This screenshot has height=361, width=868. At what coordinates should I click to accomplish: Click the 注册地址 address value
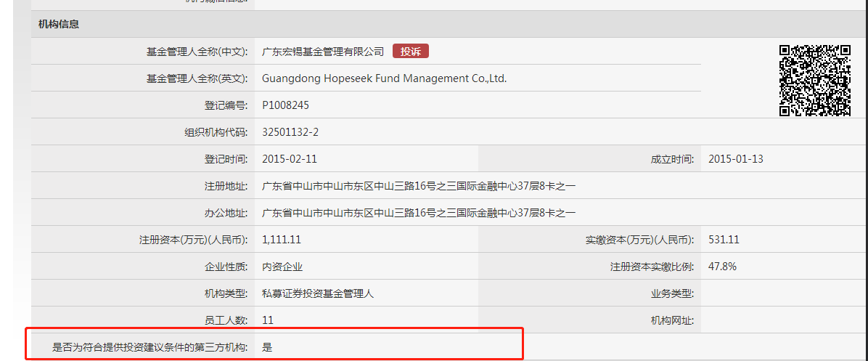tap(419, 186)
